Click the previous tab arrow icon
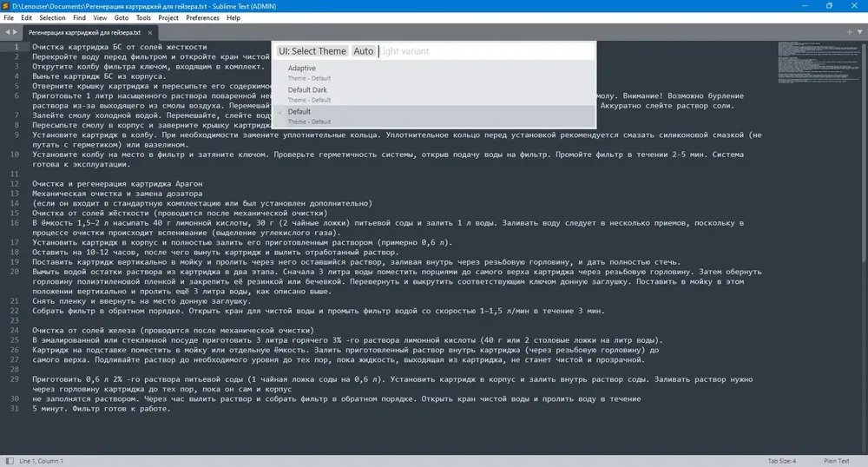868x467 pixels. pyautogui.click(x=8, y=32)
